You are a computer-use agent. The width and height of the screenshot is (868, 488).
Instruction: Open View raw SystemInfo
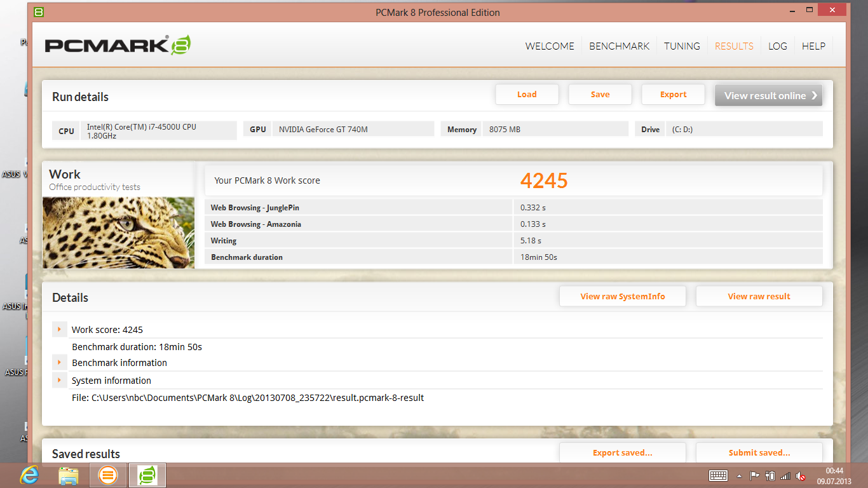[623, 296]
